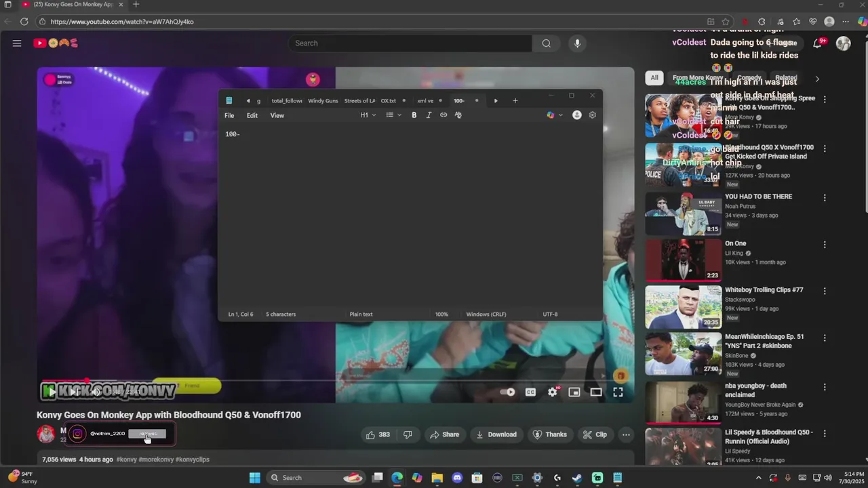Open Notepad File menu
The image size is (868, 488).
(229, 115)
